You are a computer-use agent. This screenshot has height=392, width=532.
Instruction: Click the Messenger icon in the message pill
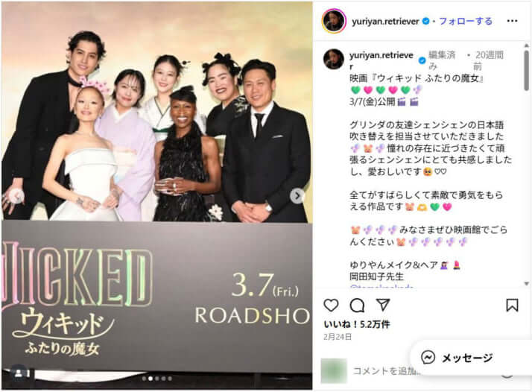(428, 358)
